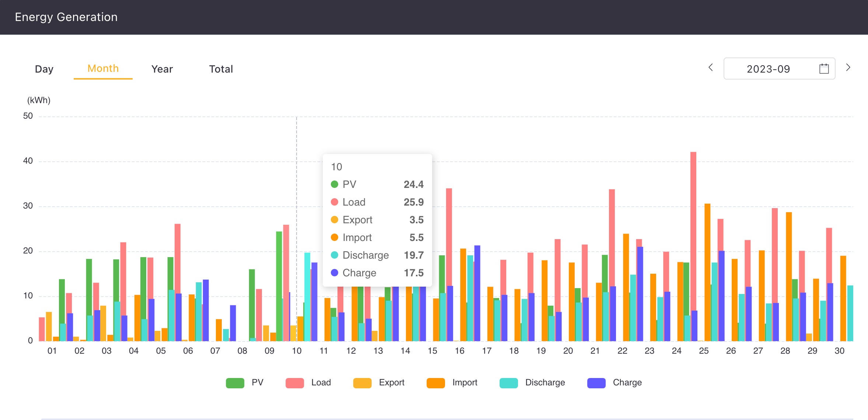Switch to the Year tab
868x420 pixels.
click(x=162, y=69)
